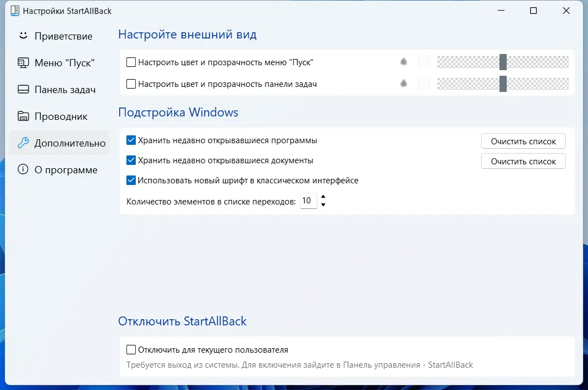The height and width of the screenshot is (390, 588).
Task: Click the smiley icon next to Приветствие
Action: pos(23,36)
